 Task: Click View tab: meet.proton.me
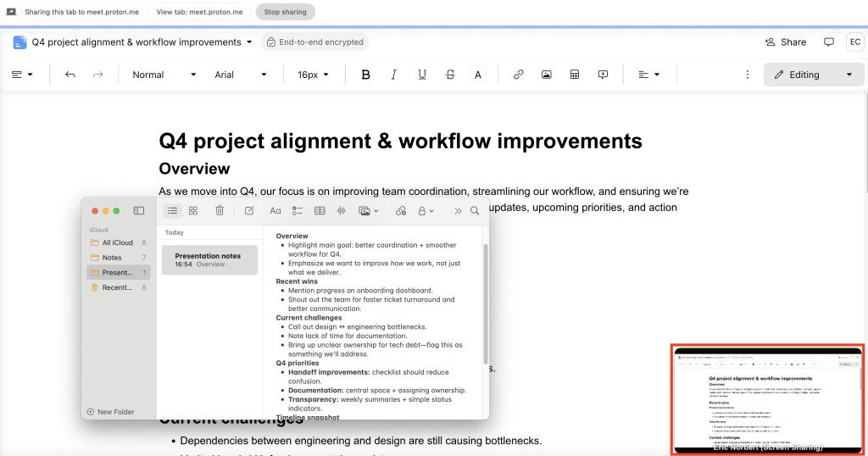pos(199,12)
